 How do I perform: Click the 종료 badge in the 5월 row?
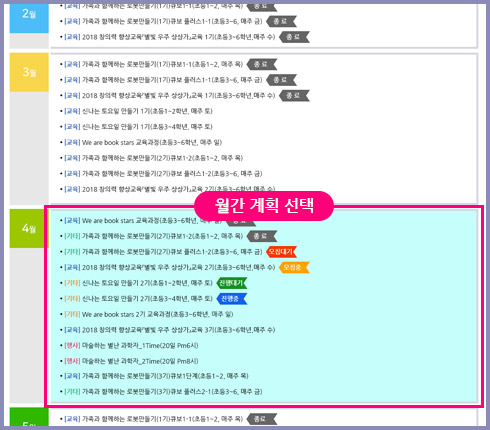pos(262,419)
